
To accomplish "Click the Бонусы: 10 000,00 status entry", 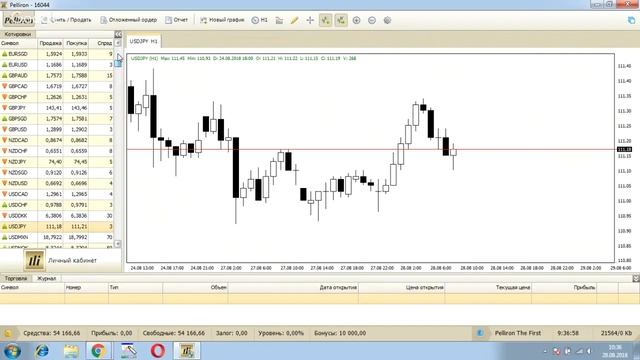I will coord(340,333).
